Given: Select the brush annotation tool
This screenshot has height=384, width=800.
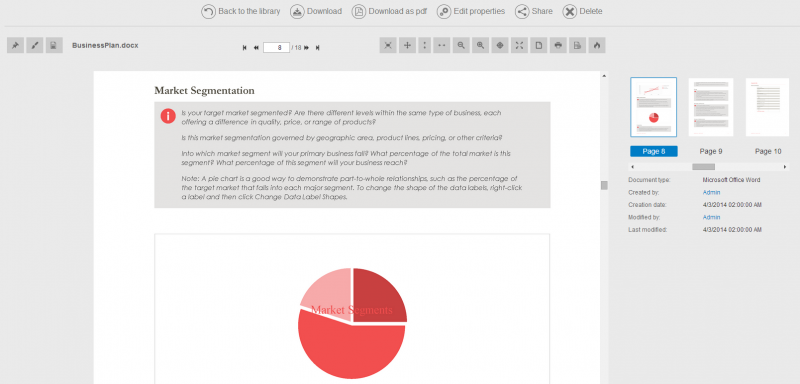Looking at the screenshot, I should pyautogui.click(x=35, y=45).
